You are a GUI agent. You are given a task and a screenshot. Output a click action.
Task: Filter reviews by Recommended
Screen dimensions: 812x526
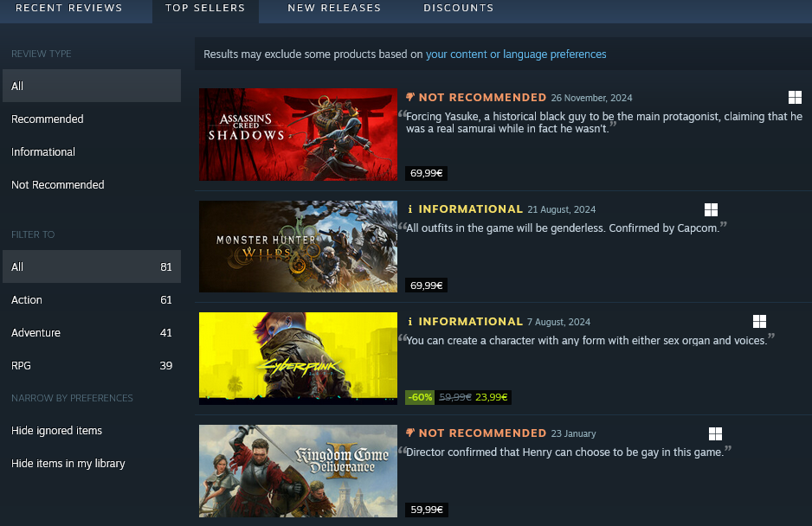click(92, 119)
